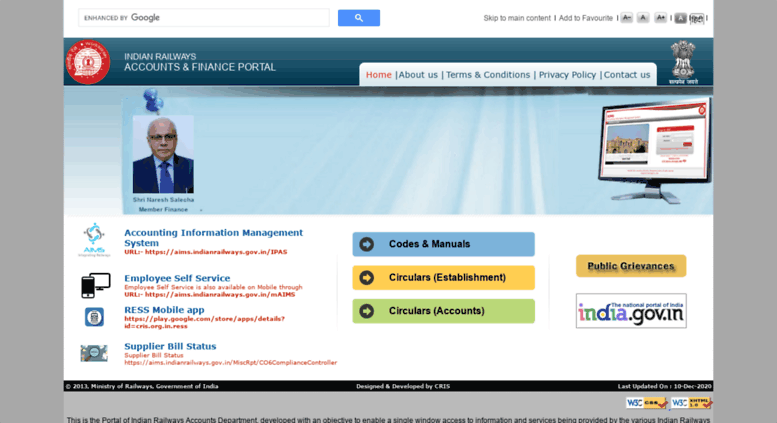Viewport: 777px width, 423px height.
Task: Click arrow icon on Circulars (Establishment)
Action: (x=367, y=277)
